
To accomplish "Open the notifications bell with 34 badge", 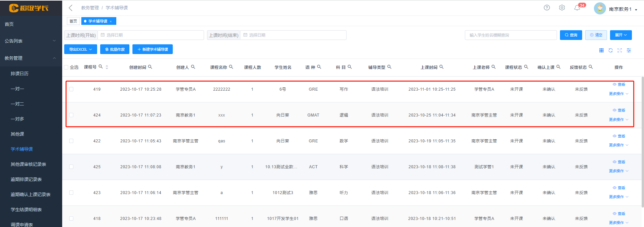I will pyautogui.click(x=577, y=8).
